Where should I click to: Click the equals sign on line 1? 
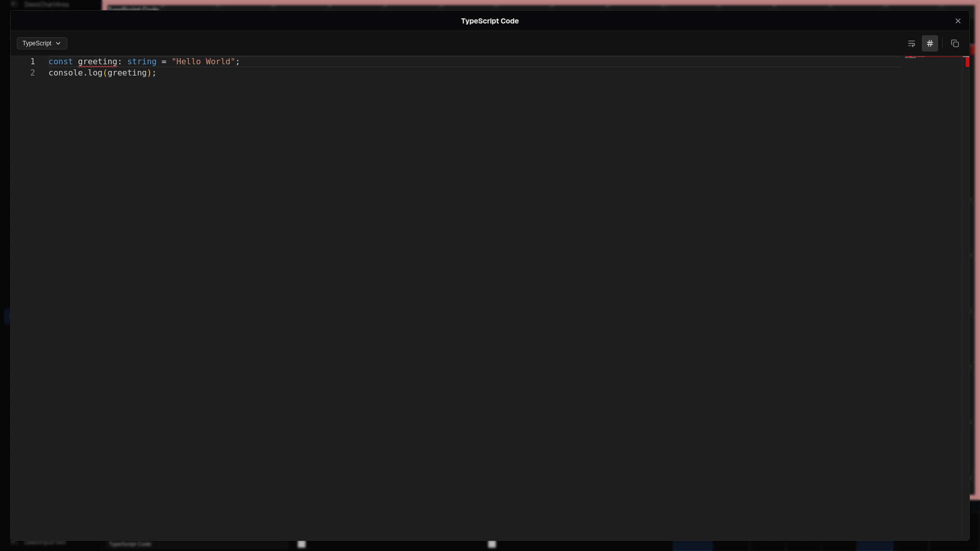pyautogui.click(x=164, y=62)
